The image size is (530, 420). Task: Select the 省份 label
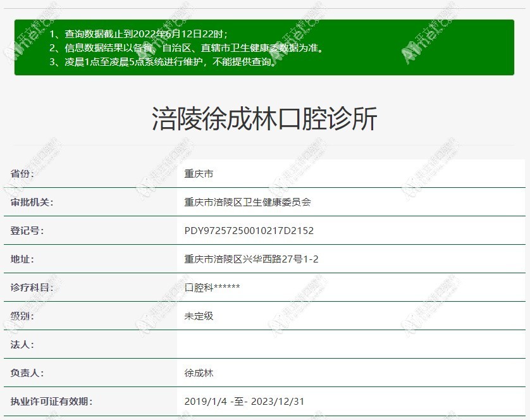(x=22, y=174)
